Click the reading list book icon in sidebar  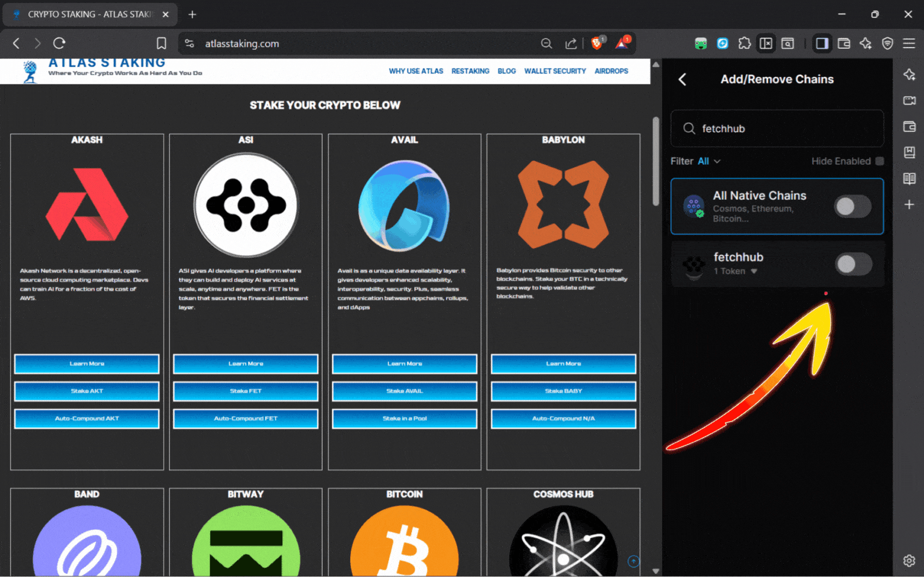pyautogui.click(x=909, y=178)
